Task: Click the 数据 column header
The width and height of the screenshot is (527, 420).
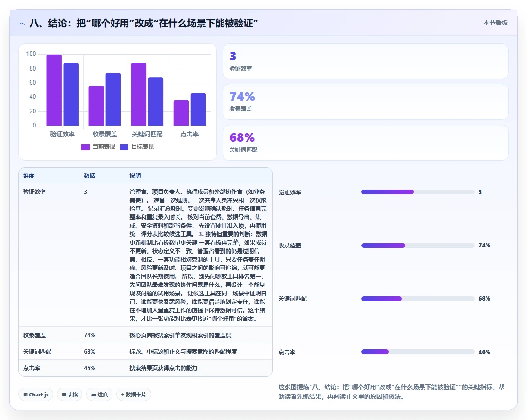Action: coord(89,176)
